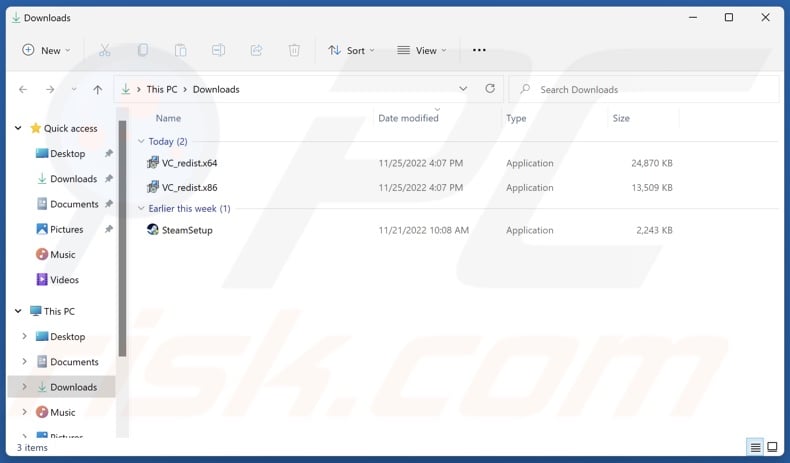Image resolution: width=790 pixels, height=463 pixels.
Task: Click the 24,870 KB size cell
Action: (x=651, y=163)
